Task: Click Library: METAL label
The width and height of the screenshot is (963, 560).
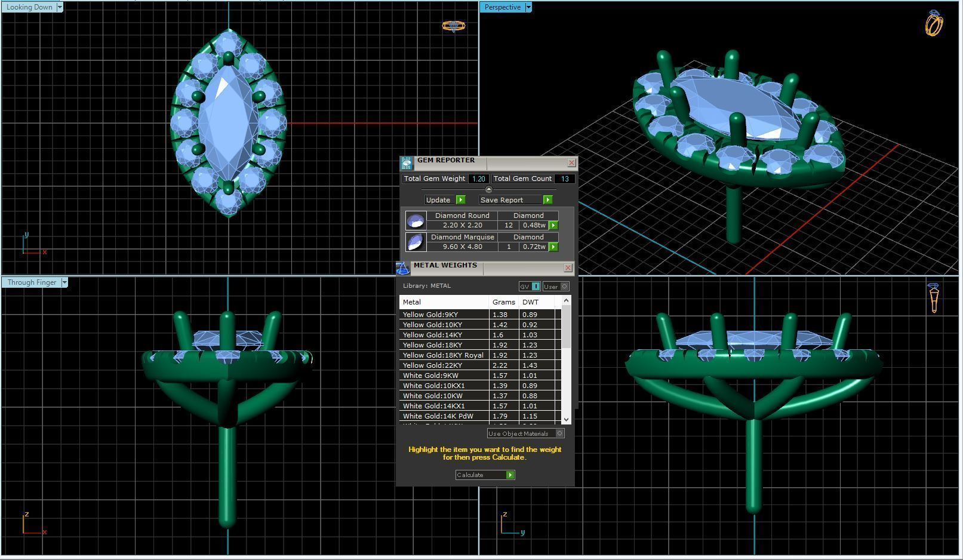Action: pos(427,286)
